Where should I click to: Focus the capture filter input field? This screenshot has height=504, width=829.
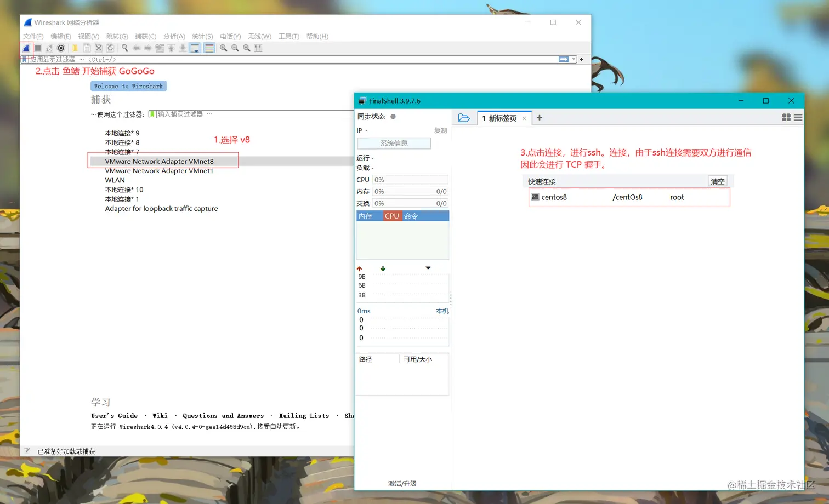pyautogui.click(x=255, y=114)
